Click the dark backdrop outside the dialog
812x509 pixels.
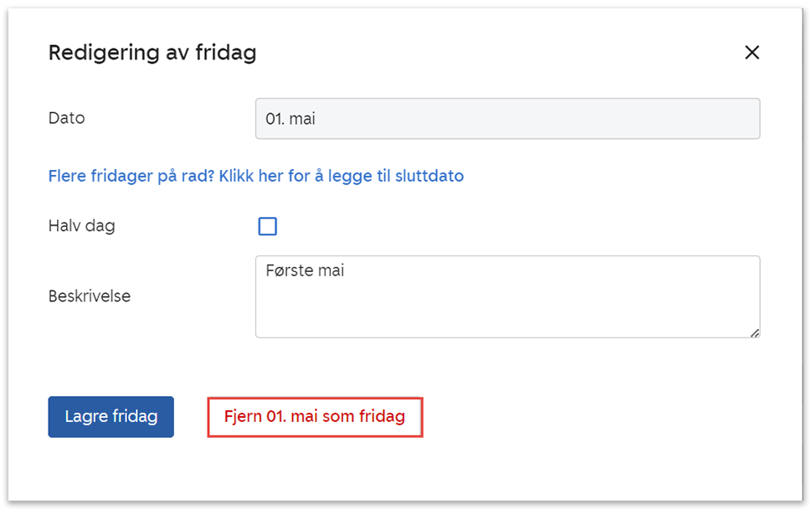pos(3,251)
